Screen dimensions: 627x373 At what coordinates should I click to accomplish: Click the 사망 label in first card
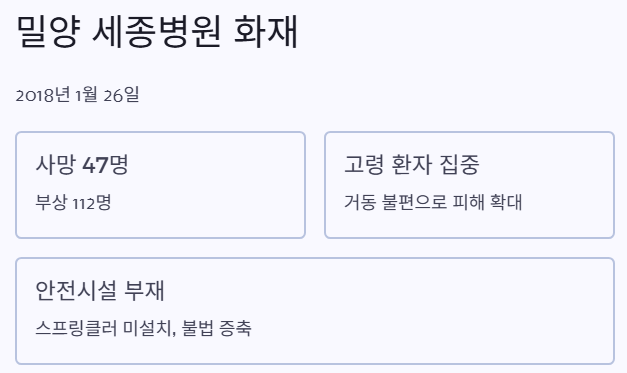click(55, 164)
